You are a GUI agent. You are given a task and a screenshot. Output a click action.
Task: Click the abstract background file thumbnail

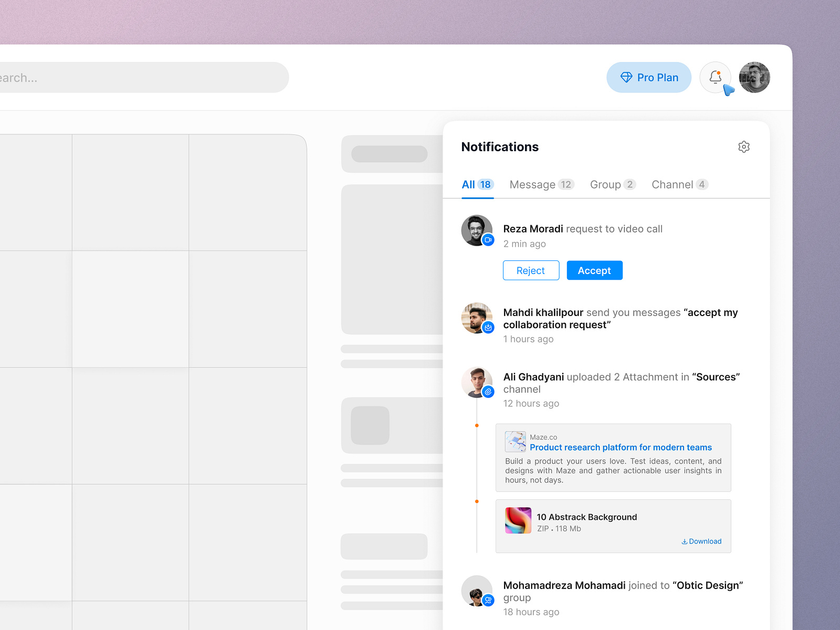pyautogui.click(x=518, y=520)
